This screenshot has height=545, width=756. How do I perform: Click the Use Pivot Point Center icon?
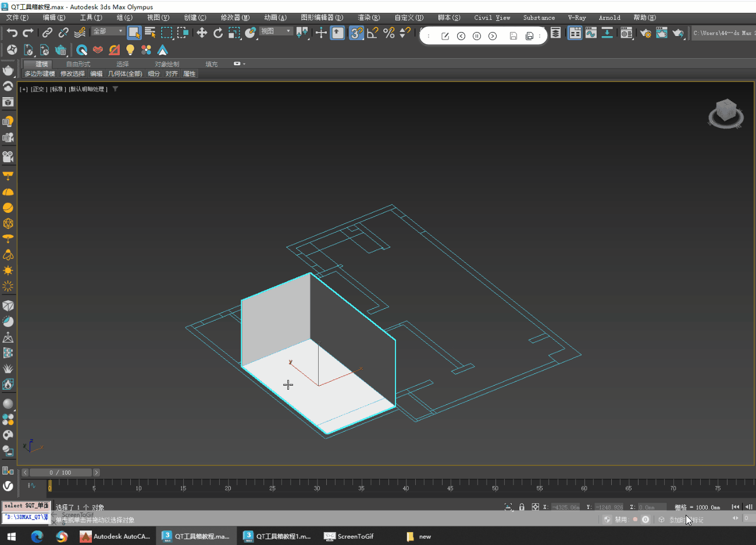302,33
